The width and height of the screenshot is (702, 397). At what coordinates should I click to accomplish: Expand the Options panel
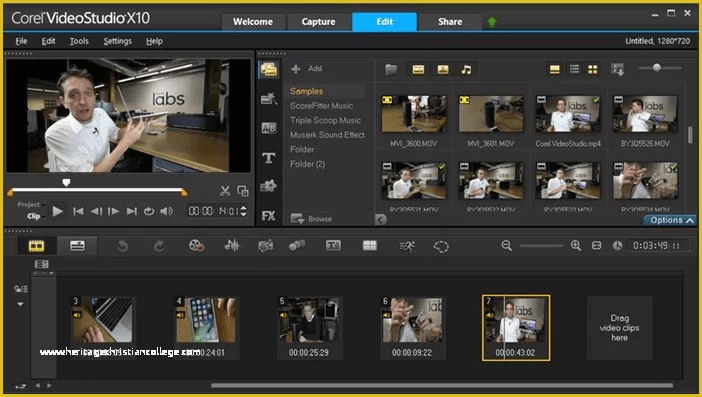671,220
